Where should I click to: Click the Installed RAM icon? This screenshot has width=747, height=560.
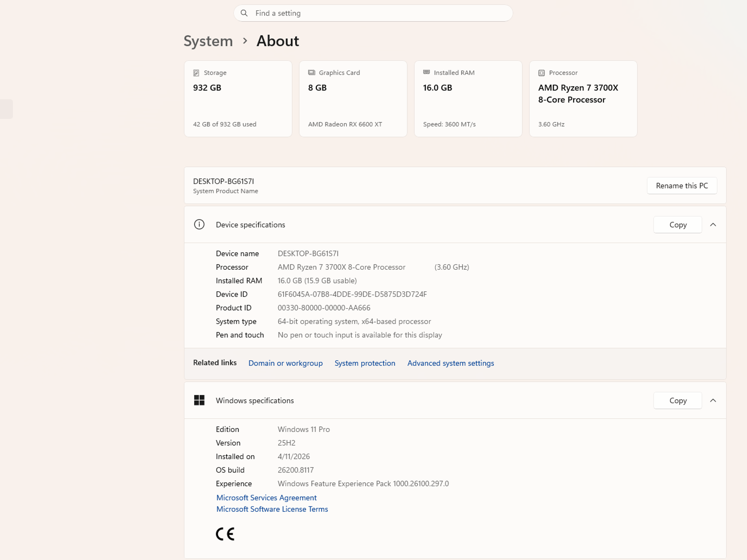(426, 72)
